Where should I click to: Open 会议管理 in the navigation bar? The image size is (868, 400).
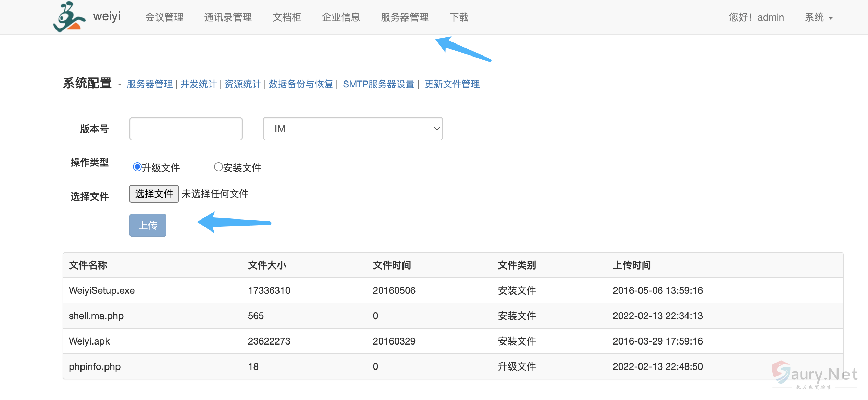point(164,17)
